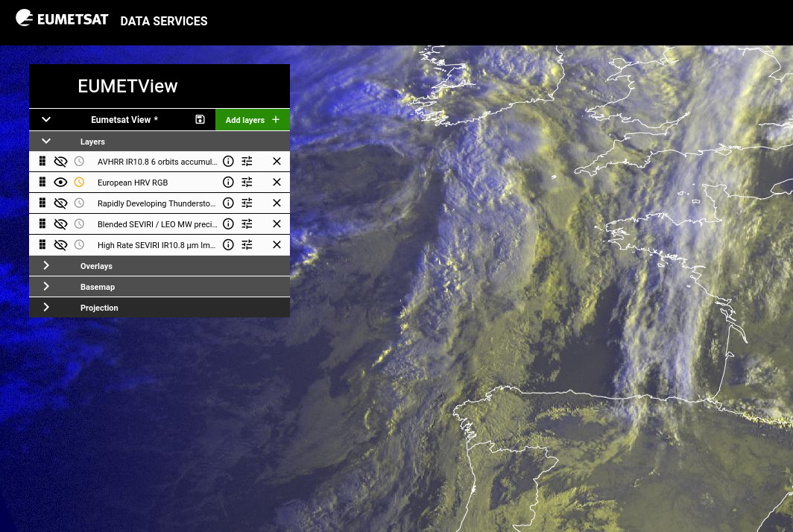Open settings sliders for AVHRR IR10.8 layer
Screen dimensions: 793x532
247,162
